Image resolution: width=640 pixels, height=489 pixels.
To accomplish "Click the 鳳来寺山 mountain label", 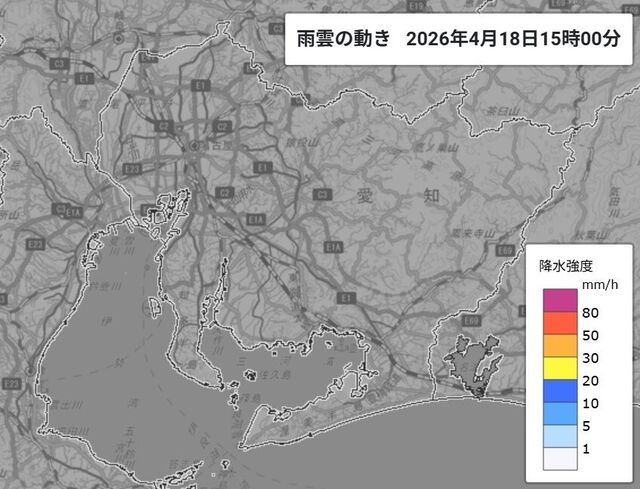I will [x=474, y=233].
